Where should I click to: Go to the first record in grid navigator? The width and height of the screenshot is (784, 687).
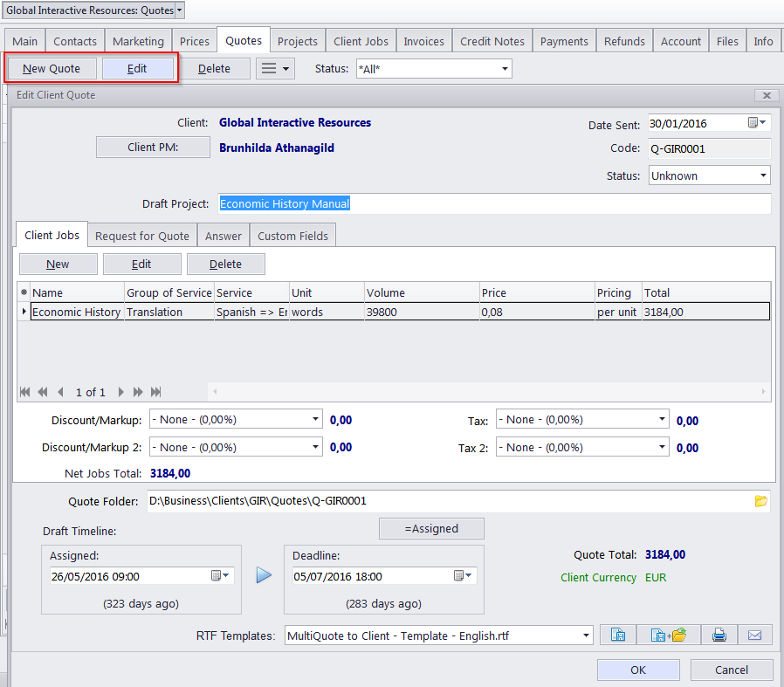(24, 392)
